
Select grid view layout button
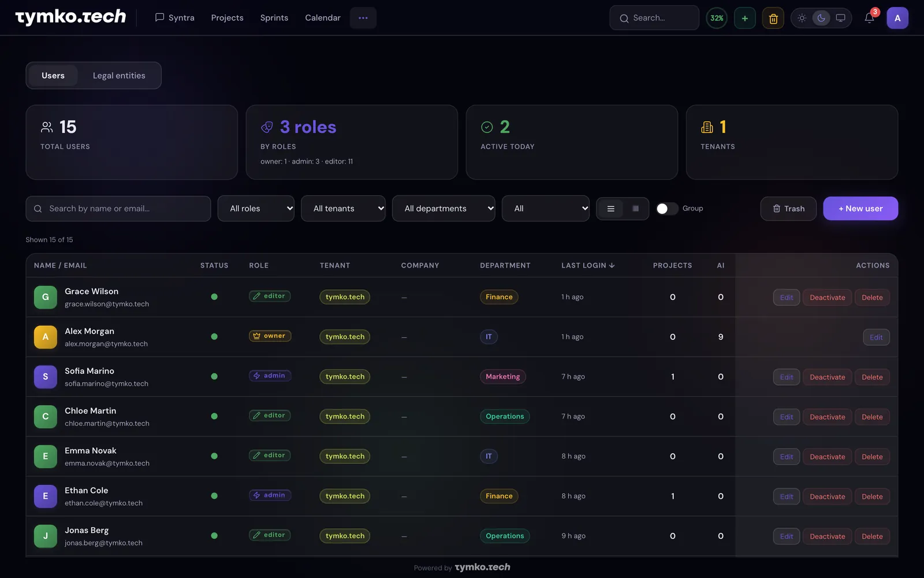click(x=635, y=209)
